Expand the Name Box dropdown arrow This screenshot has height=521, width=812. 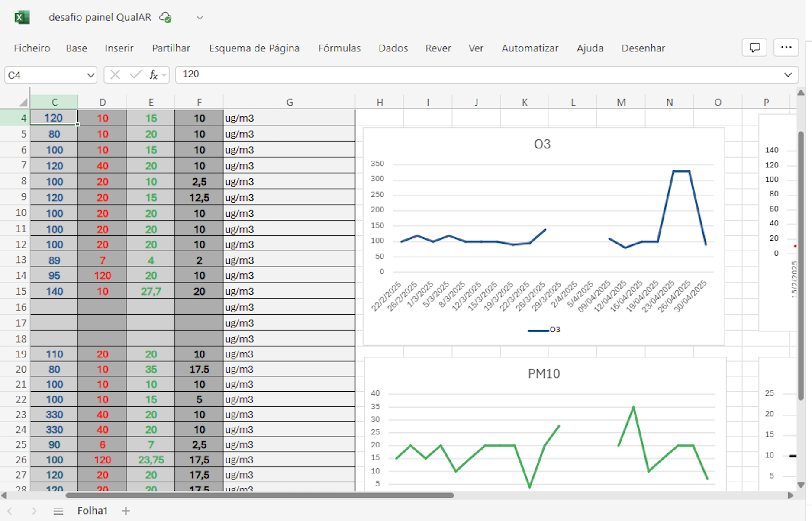coord(90,75)
